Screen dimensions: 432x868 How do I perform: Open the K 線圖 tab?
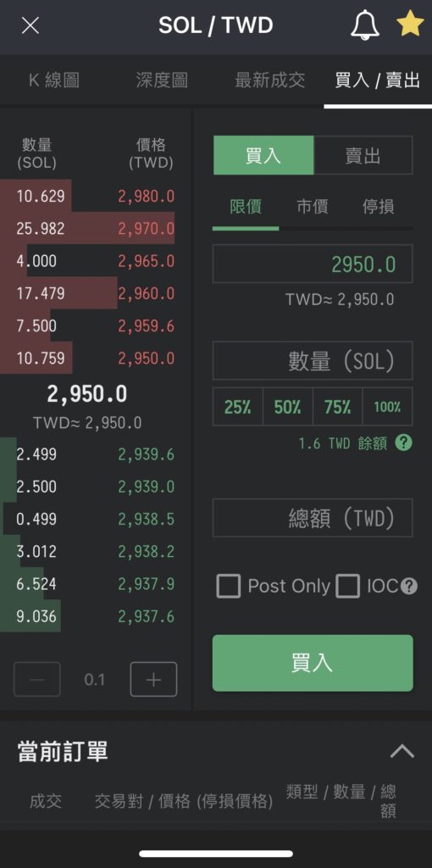(x=54, y=81)
